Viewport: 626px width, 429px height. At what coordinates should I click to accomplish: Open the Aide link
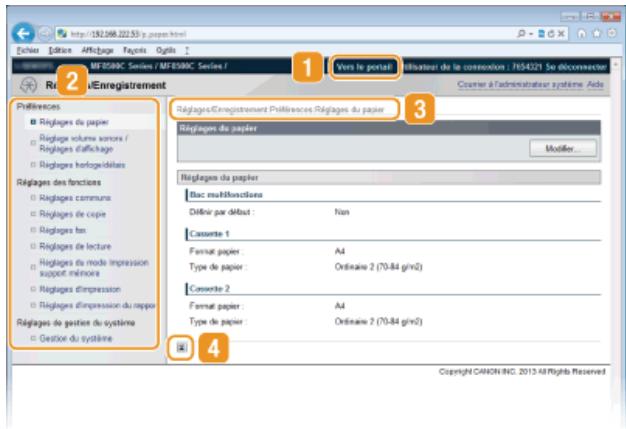[x=595, y=84]
